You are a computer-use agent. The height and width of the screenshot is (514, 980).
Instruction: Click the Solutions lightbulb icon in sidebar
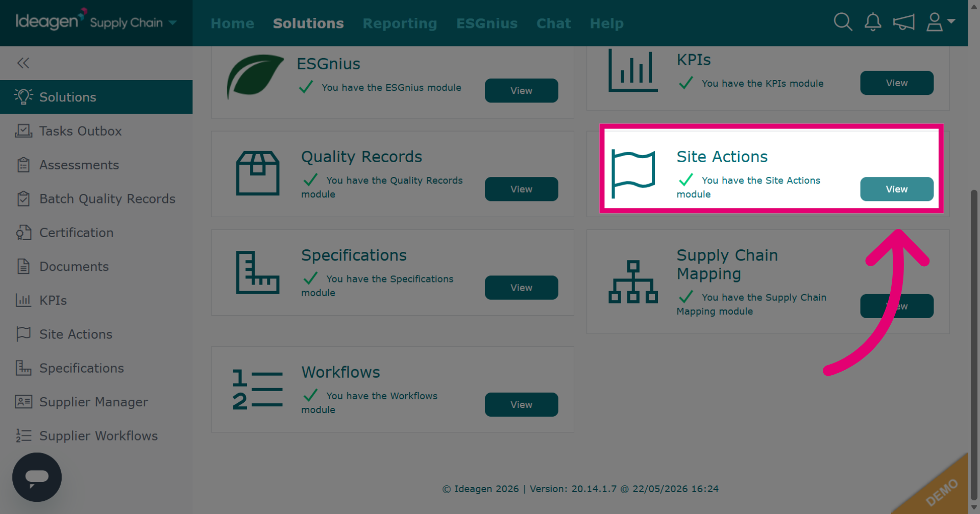23,96
